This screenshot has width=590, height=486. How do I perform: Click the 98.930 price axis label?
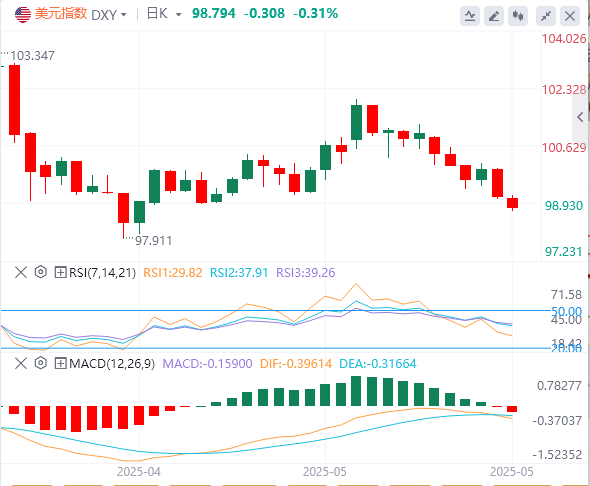pyautogui.click(x=564, y=205)
